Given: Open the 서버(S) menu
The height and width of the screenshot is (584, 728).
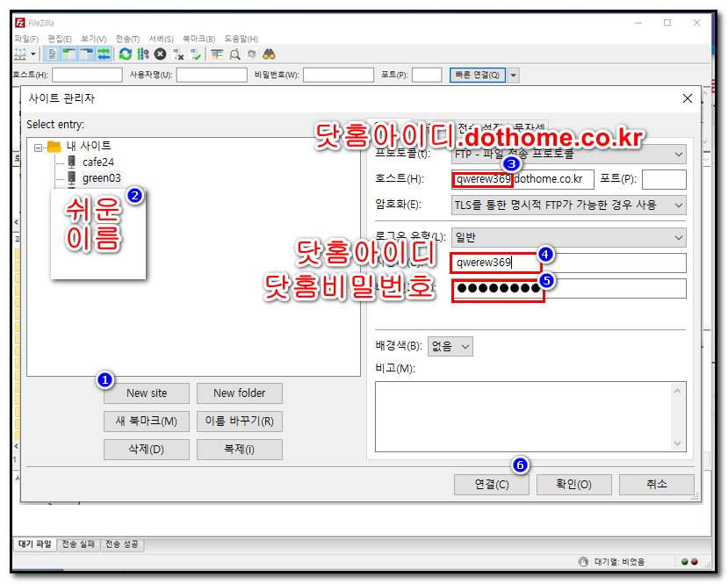Looking at the screenshot, I should 161,39.
